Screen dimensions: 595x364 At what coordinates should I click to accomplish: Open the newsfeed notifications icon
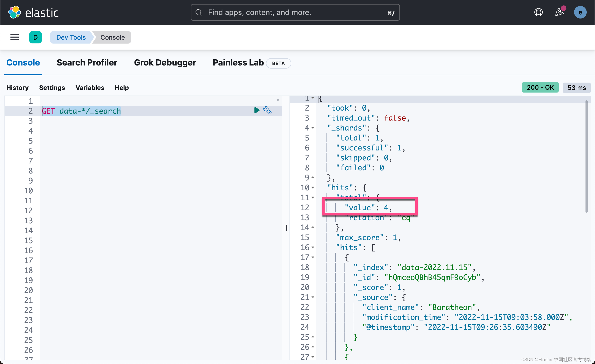pos(559,12)
